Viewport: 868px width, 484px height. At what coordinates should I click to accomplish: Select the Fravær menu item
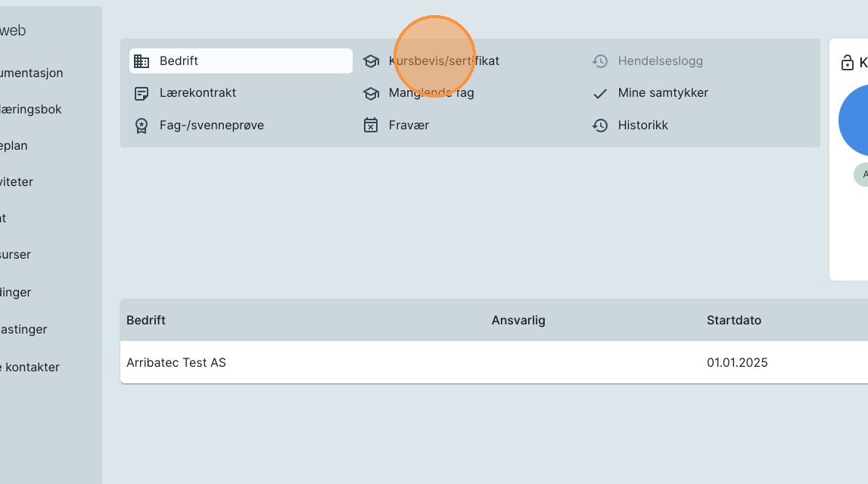(x=409, y=126)
